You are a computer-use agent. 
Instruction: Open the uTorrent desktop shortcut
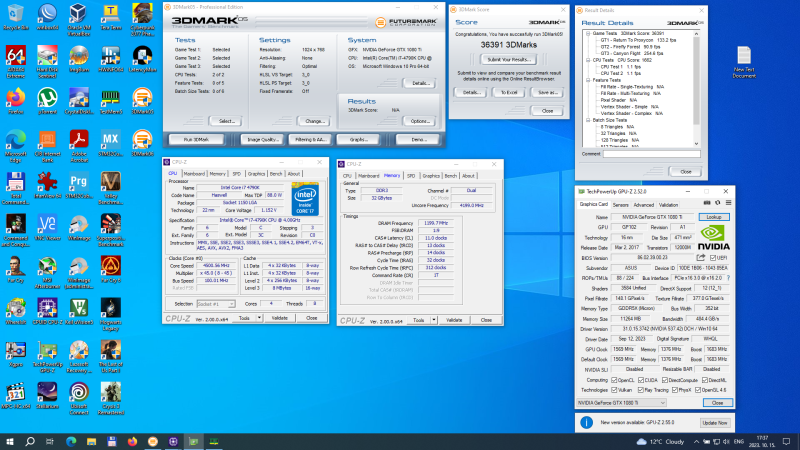click(x=47, y=101)
